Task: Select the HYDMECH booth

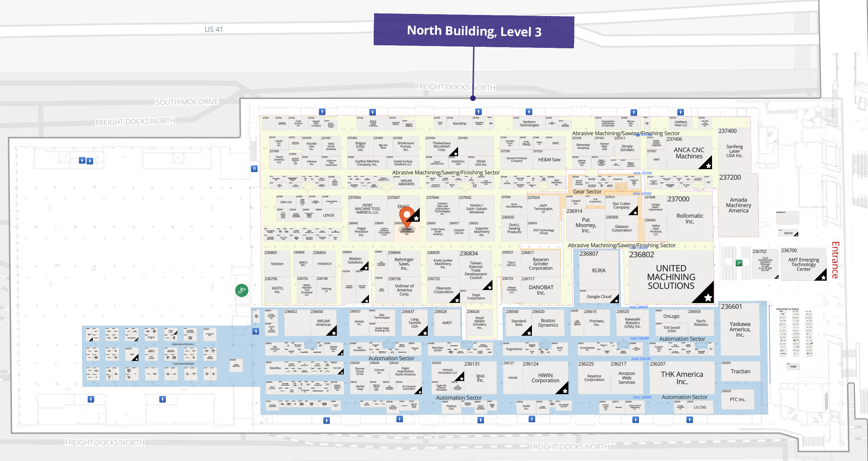Action: pyautogui.click(x=324, y=264)
